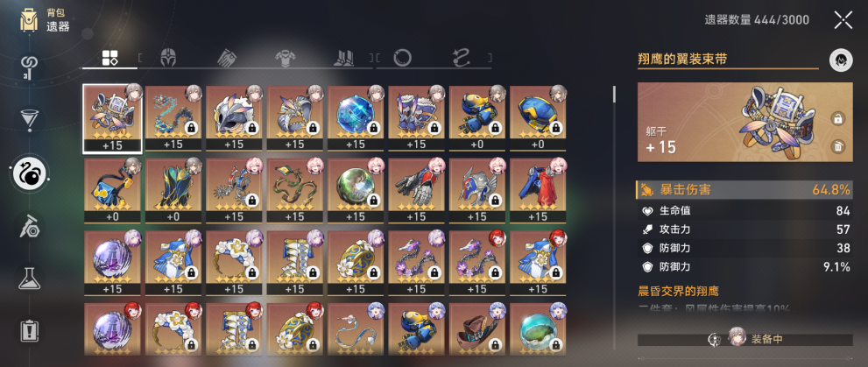Select the body armor filter tab
The width and height of the screenshot is (868, 367).
pos(285,57)
